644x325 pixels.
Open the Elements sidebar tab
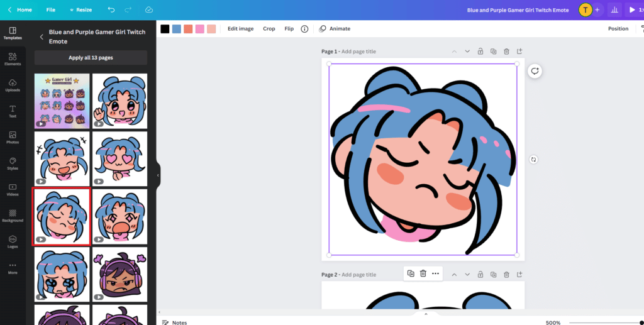coord(13,60)
